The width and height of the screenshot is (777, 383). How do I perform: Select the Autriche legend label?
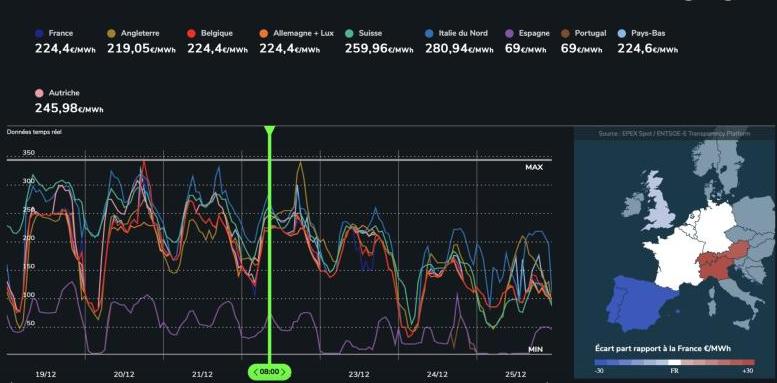[x=64, y=93]
